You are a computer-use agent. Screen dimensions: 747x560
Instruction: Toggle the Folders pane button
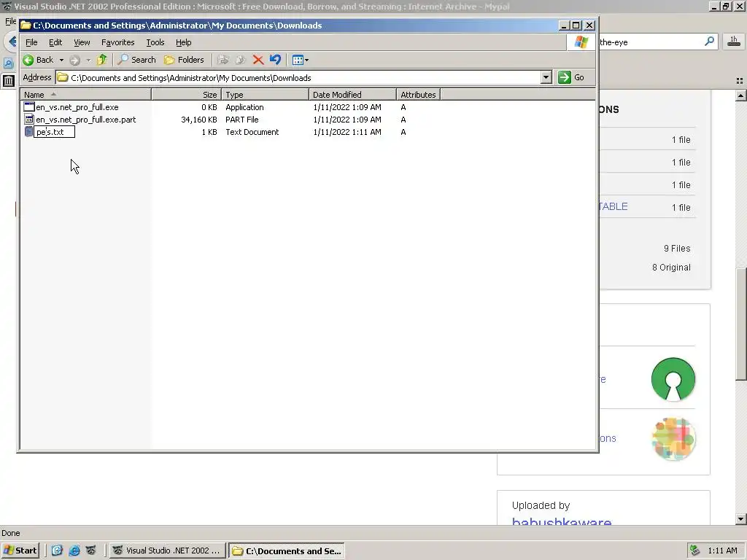coord(184,60)
